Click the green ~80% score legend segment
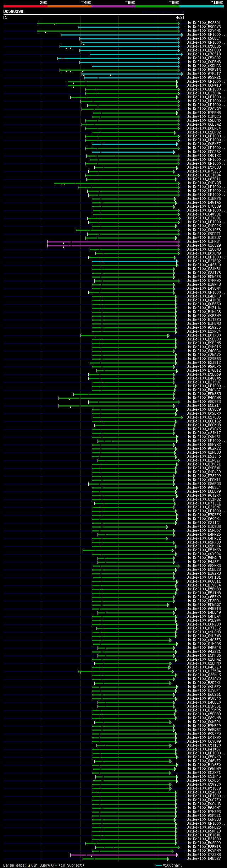Viewport: 227px width, 868px height. coord(157,6)
